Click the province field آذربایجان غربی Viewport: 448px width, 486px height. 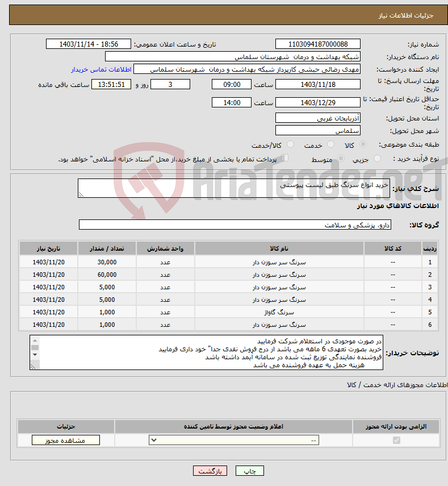318,118
